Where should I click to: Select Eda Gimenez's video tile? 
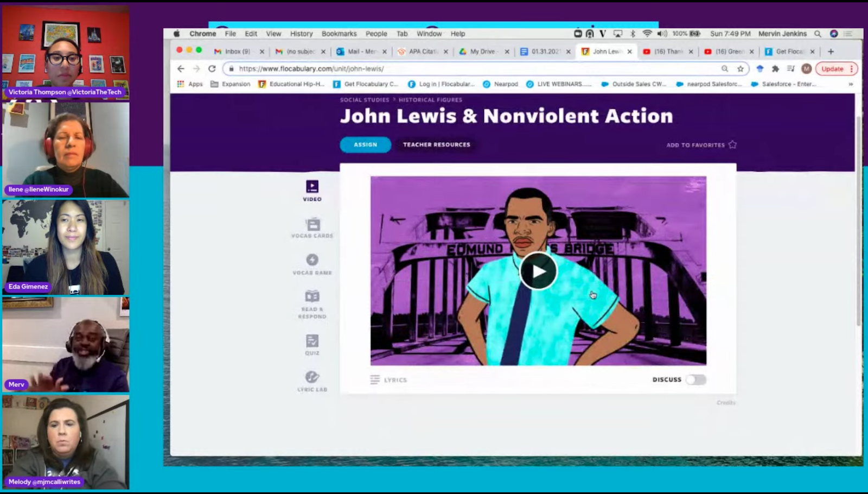pos(66,248)
